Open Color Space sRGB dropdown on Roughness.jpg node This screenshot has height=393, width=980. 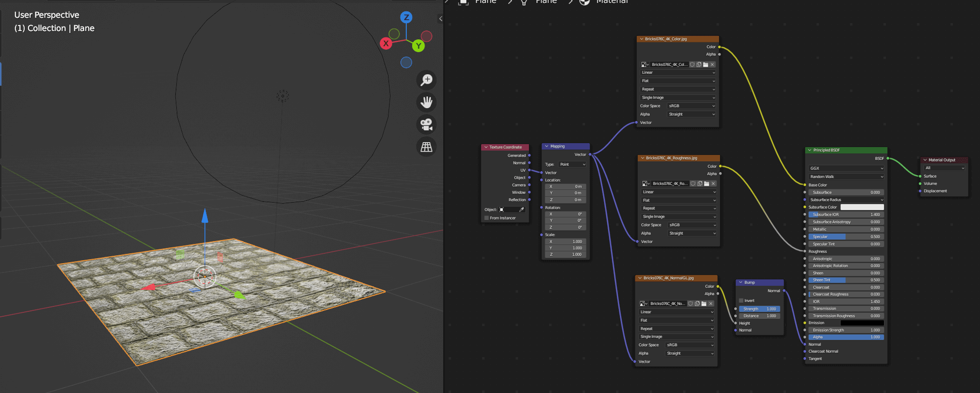point(692,225)
